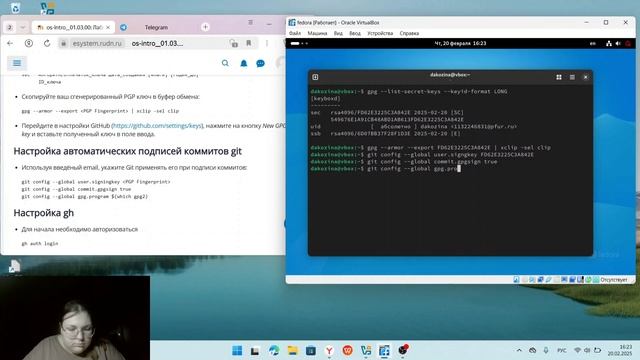Open the Microsoft Edge taskbar icon
Image resolution: width=640 pixels, height=360 pixels.
[x=274, y=350]
